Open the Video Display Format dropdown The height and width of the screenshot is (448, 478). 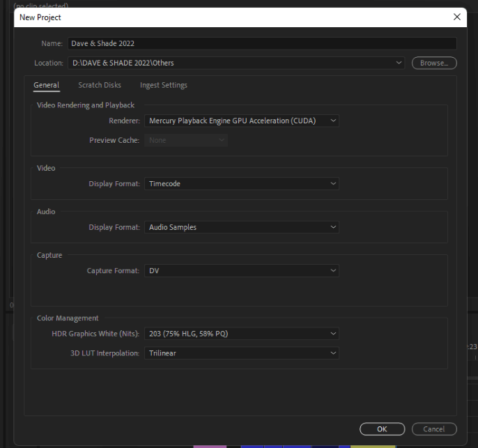(x=241, y=184)
